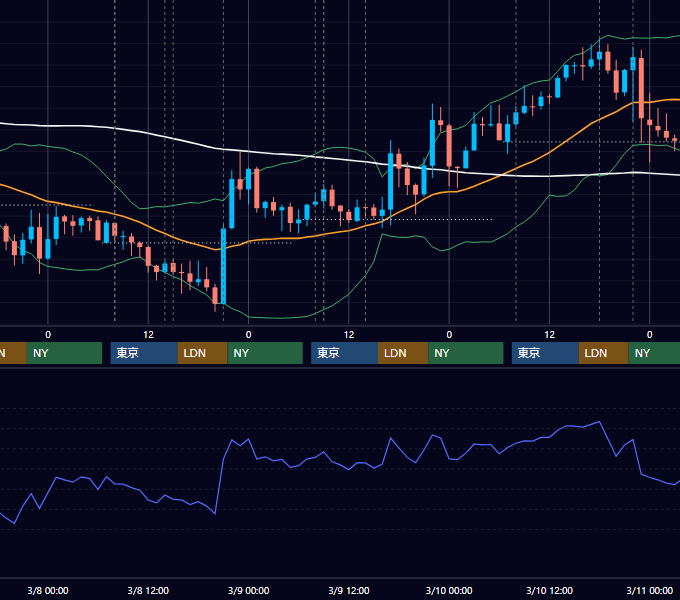The height and width of the screenshot is (600, 680).
Task: Select the 東京 session block ending near 3/8 12:00
Action: (x=144, y=353)
